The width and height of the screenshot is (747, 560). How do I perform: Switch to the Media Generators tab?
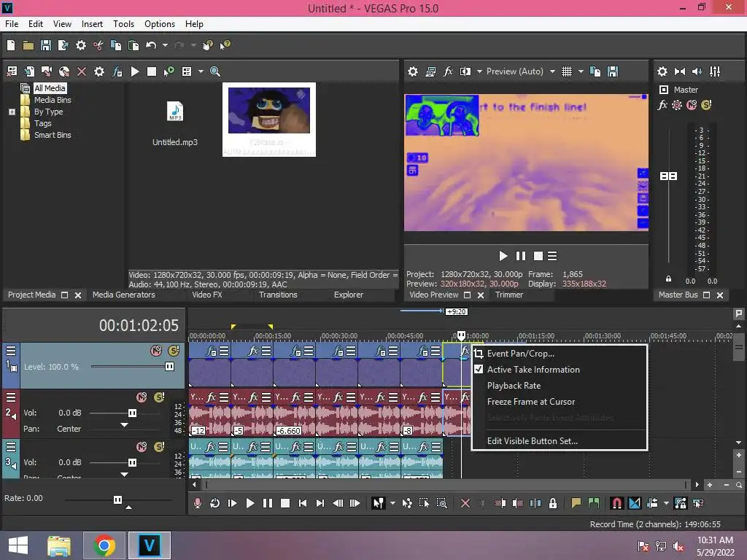point(124,295)
